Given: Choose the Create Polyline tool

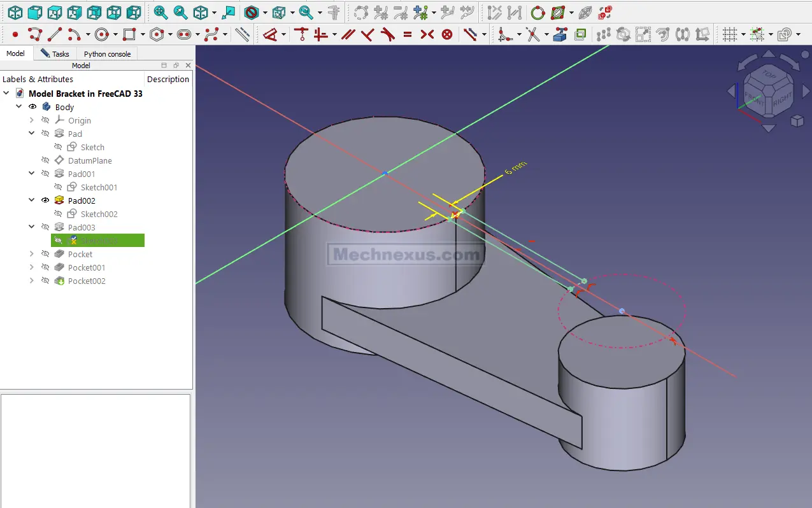Looking at the screenshot, I should 35,34.
